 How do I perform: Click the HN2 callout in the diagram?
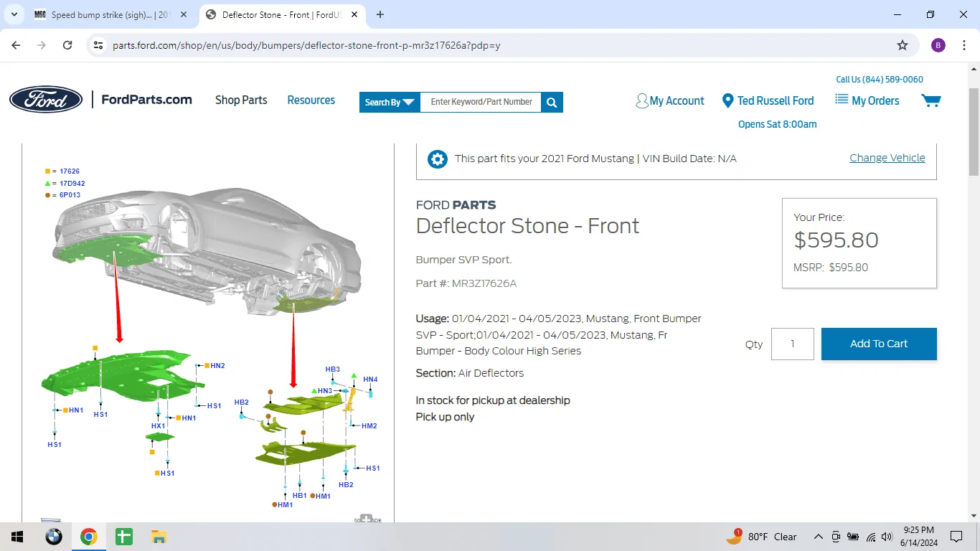coord(217,366)
